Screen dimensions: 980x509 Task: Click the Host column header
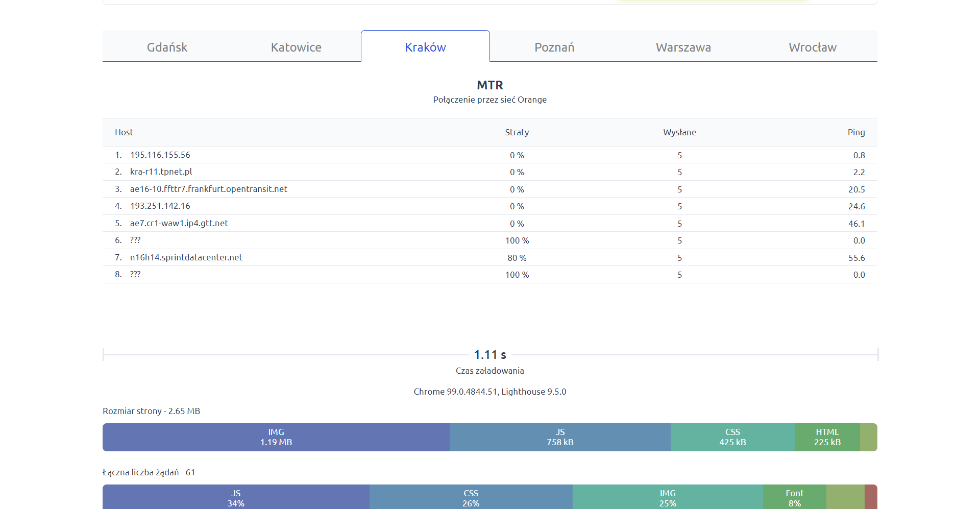tap(124, 132)
